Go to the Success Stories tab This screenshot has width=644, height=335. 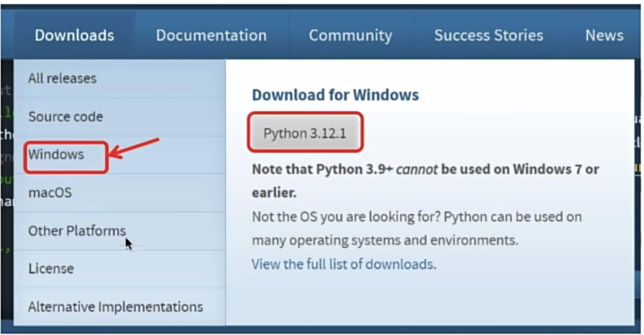[489, 35]
